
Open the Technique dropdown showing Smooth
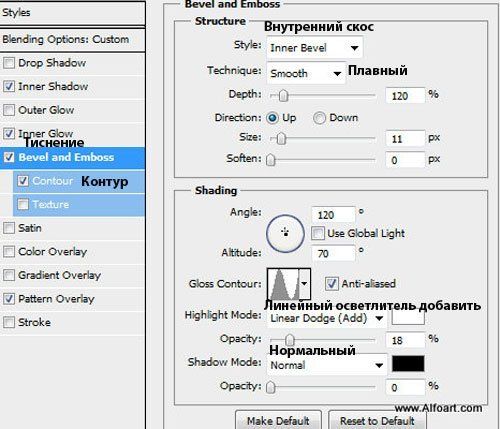(306, 73)
